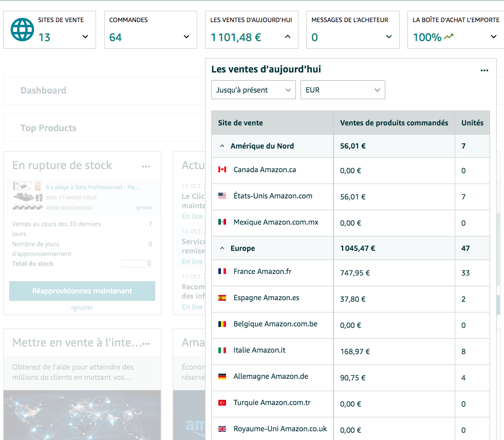
Task: Select the Royaume-Uni Amazon.co.uk row label
Action: (280, 429)
